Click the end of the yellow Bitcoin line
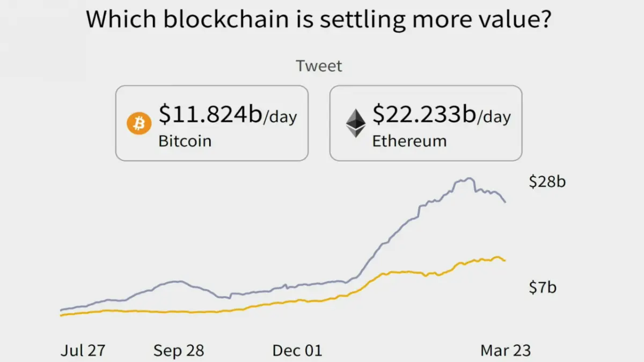Viewport: 644px width, 362px height. pos(504,261)
